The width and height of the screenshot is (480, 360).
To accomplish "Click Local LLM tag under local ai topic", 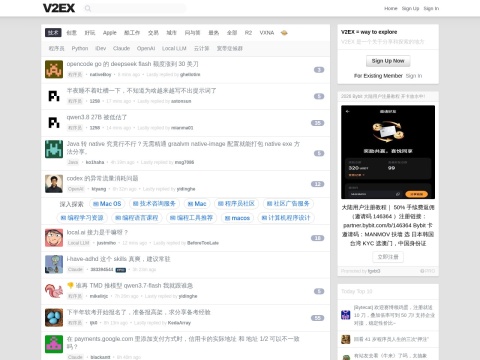I will 78,243.
